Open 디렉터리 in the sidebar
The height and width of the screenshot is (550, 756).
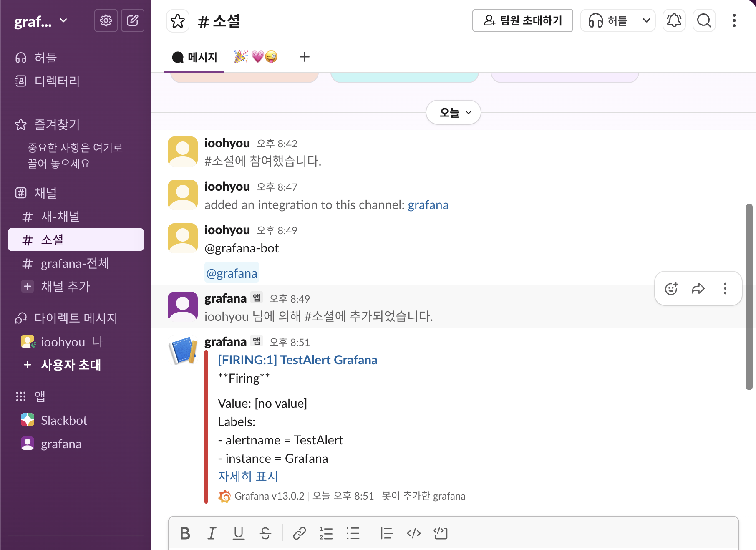click(76, 81)
